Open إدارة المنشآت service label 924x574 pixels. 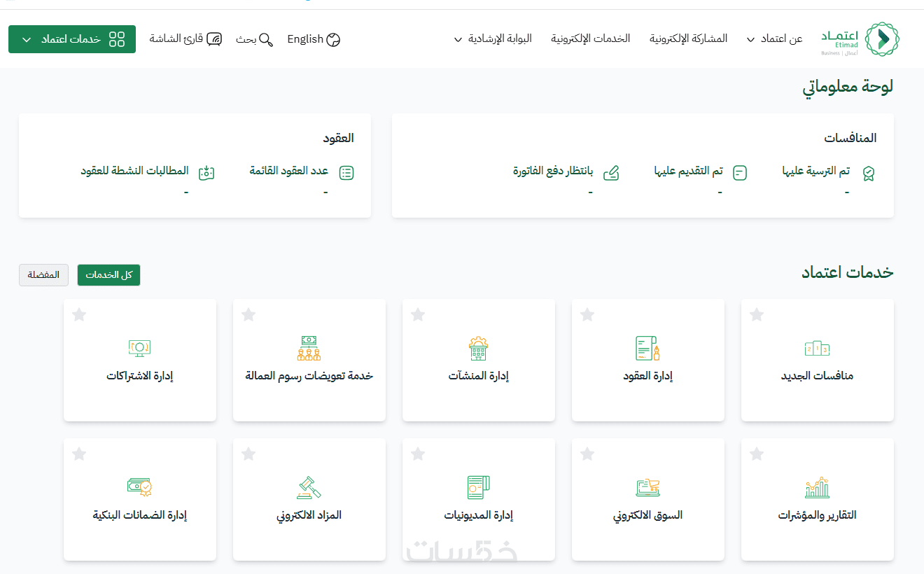478,376
